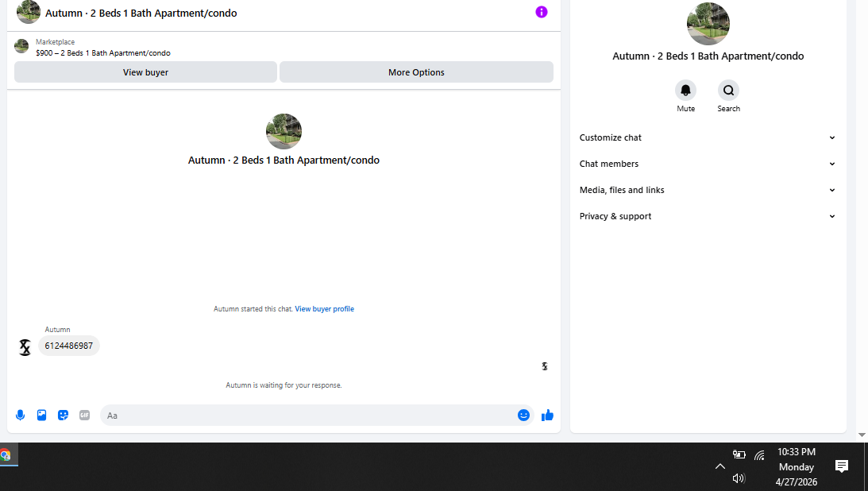Image resolution: width=868 pixels, height=491 pixels.
Task: Send a thumbs-up like
Action: (x=547, y=416)
